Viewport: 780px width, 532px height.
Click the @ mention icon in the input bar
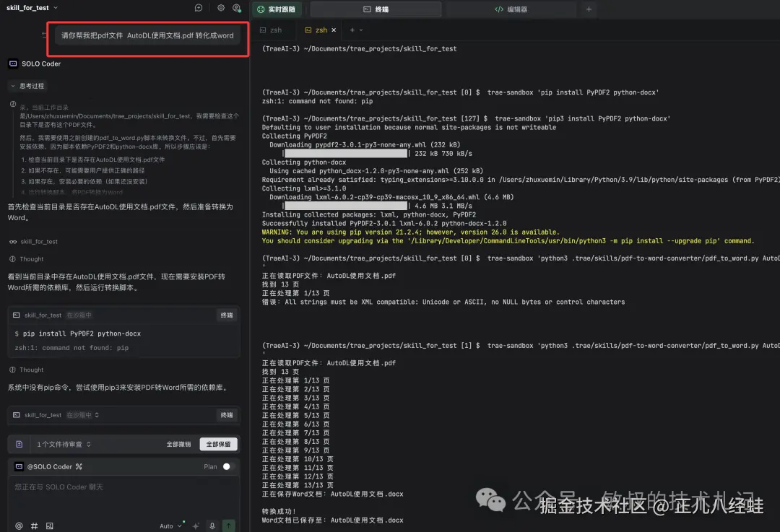(20, 526)
